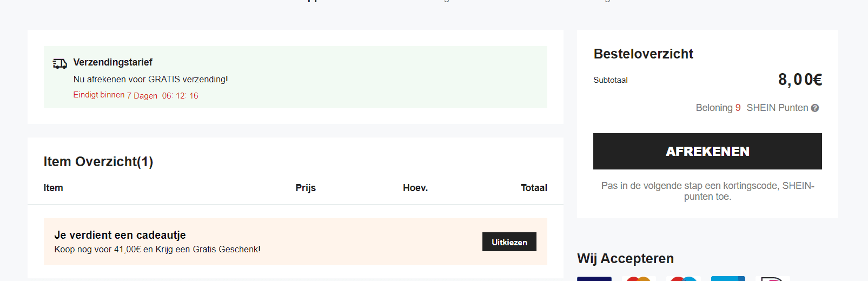
Task: Click the Hoev. column header
Action: [415, 188]
